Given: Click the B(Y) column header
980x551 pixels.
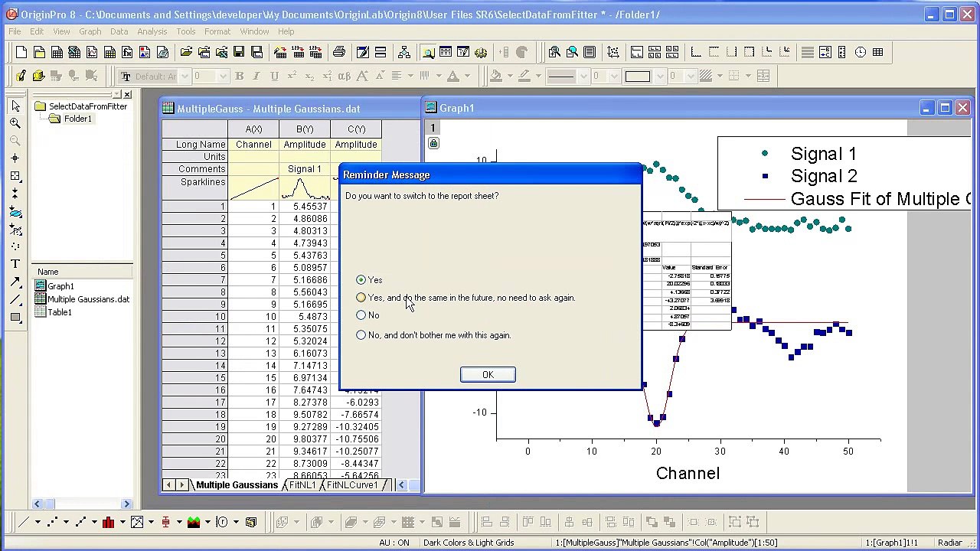Looking at the screenshot, I should pos(305,129).
